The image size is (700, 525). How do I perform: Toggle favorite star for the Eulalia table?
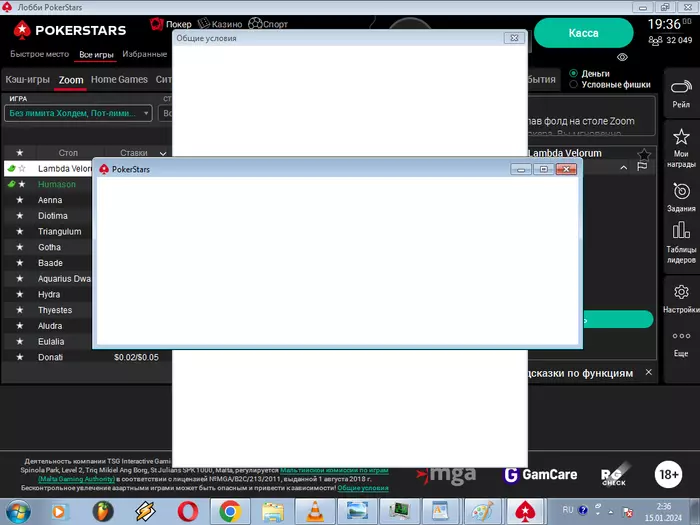tap(20, 342)
